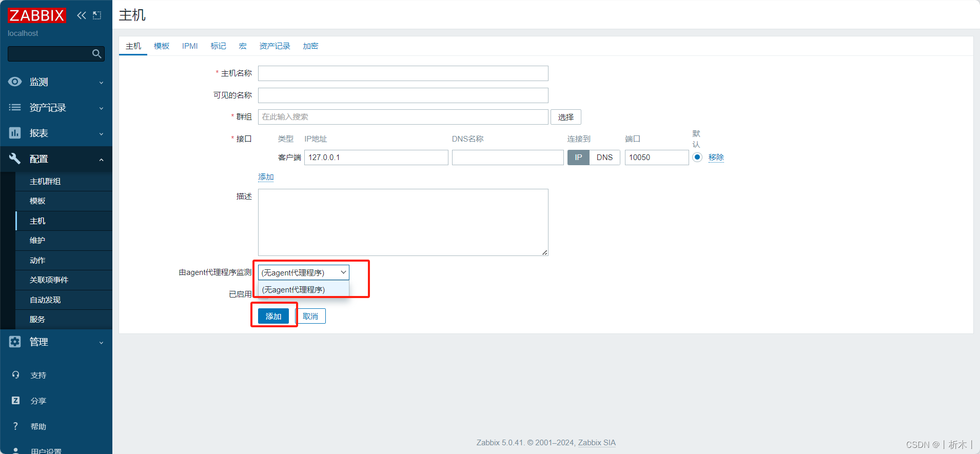980x454 pixels.
Task: Focus the 主机名称 input field
Action: click(x=403, y=73)
